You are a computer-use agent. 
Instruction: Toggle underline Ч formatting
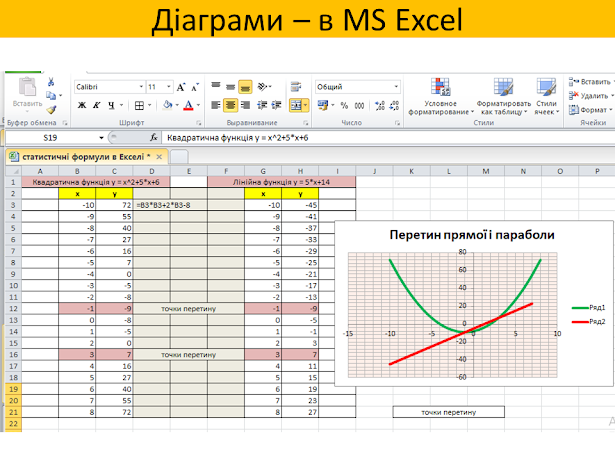coord(111,105)
